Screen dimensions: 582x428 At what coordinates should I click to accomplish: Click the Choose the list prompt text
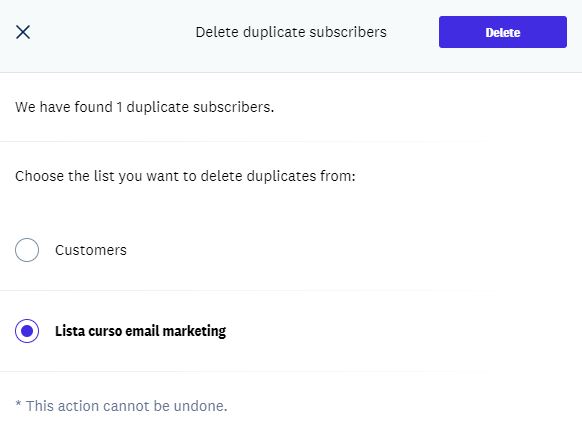pyautogui.click(x=185, y=176)
